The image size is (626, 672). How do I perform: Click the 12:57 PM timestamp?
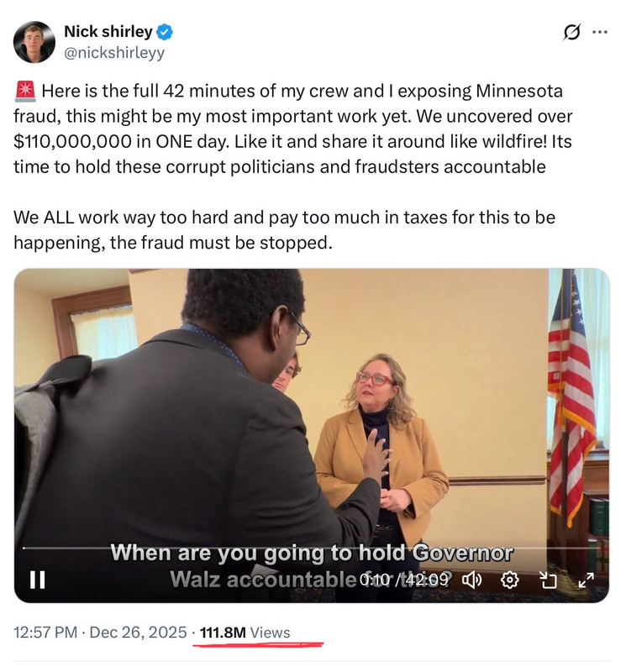tap(45, 633)
